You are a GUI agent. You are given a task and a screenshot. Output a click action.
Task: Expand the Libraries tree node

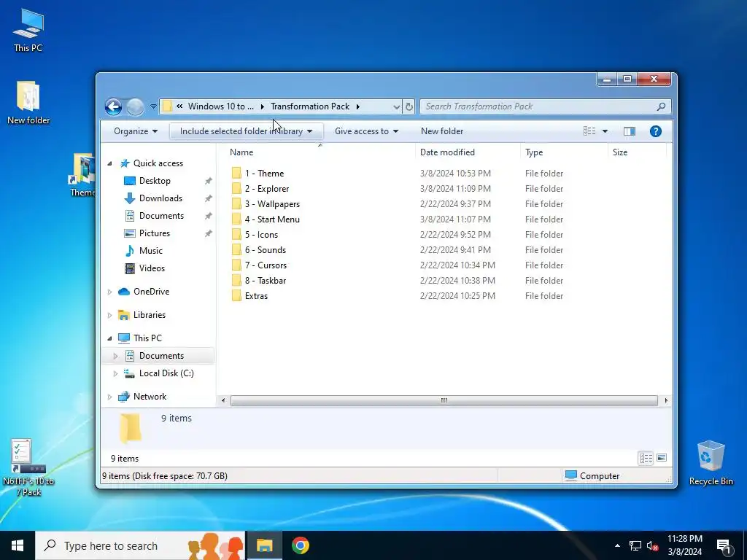click(x=109, y=315)
